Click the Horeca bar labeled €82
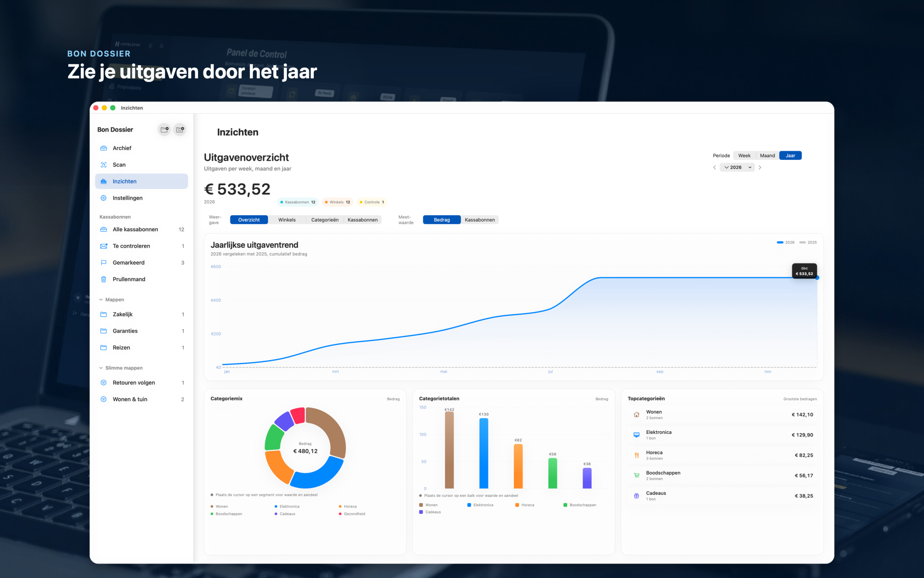The height and width of the screenshot is (578, 924). point(518,466)
